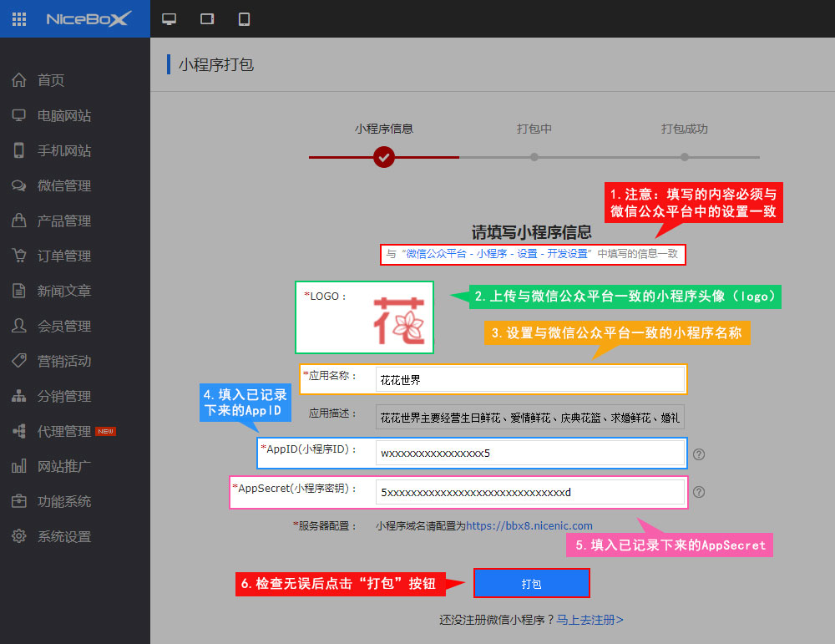
Task: Click the AppSecret(小程序密钥) input field
Action: tap(529, 492)
